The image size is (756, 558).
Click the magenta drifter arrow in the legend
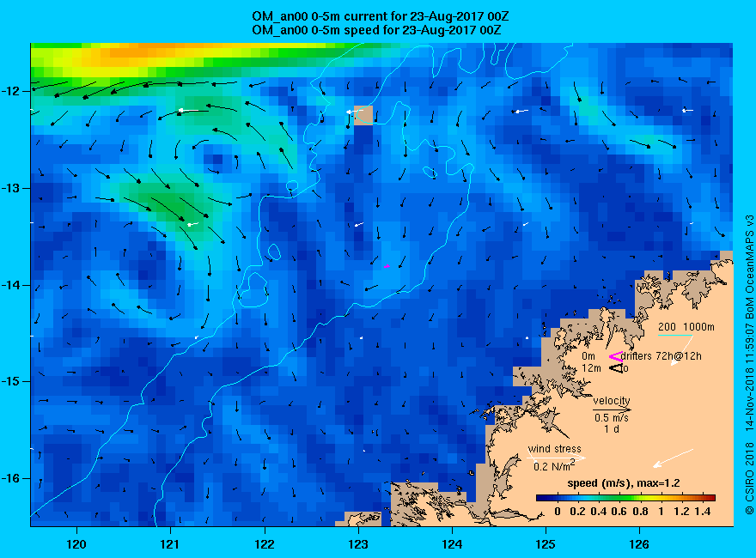click(616, 356)
